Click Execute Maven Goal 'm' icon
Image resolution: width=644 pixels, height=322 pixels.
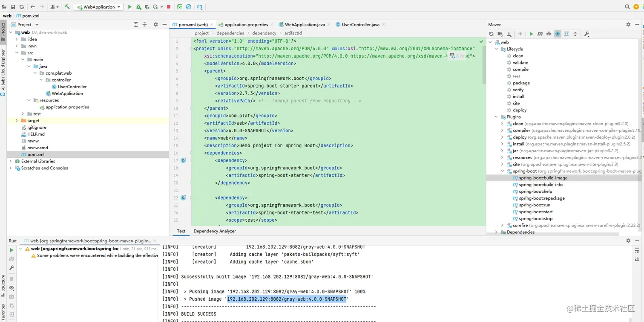click(540, 34)
